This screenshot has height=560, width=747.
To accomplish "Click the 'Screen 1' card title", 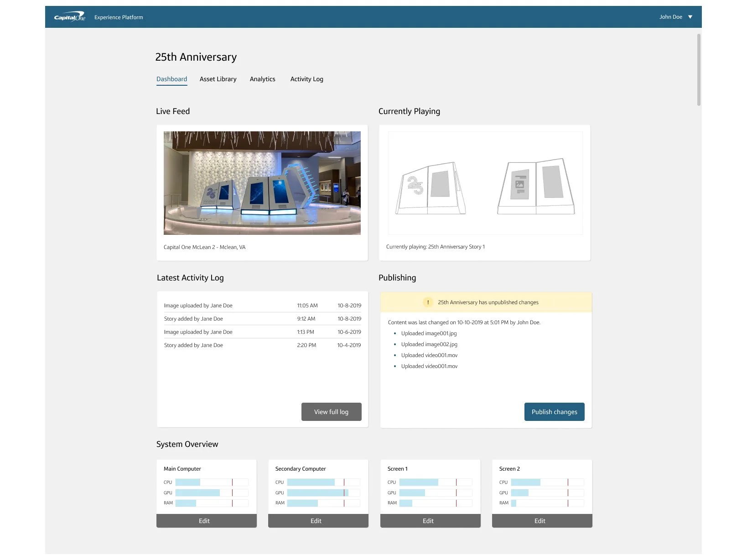I will pos(398,469).
